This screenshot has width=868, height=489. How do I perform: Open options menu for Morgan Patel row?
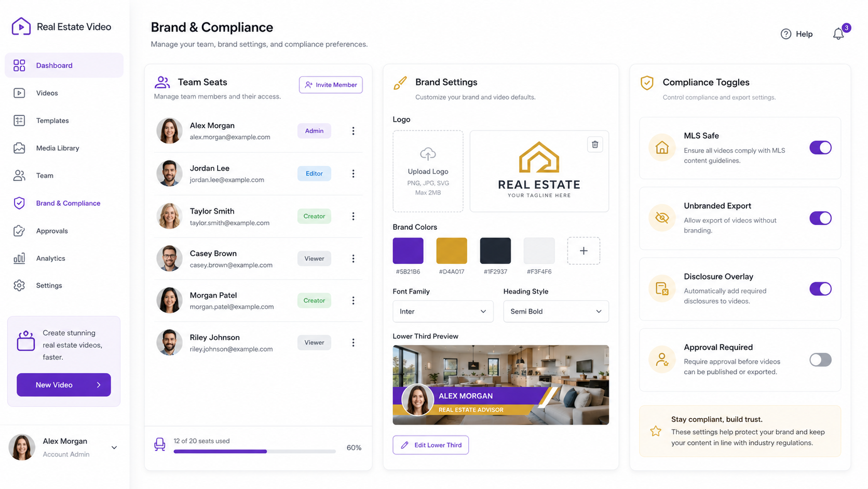point(353,300)
